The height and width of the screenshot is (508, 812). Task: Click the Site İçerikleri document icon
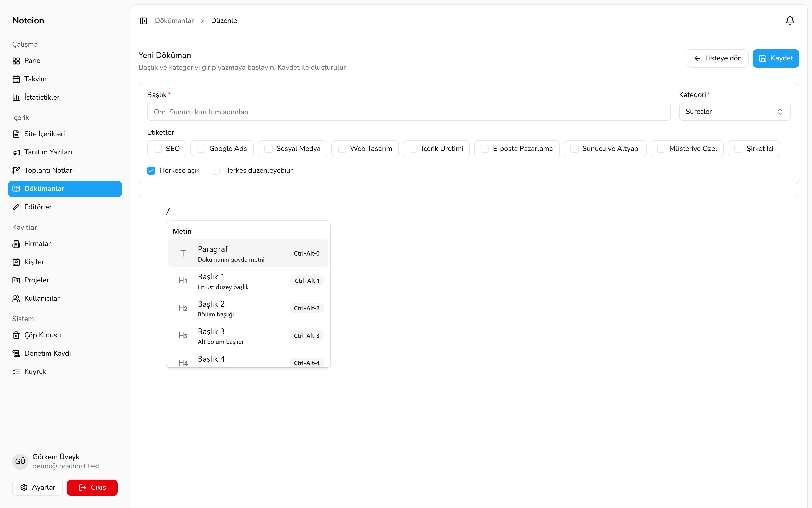pyautogui.click(x=16, y=134)
